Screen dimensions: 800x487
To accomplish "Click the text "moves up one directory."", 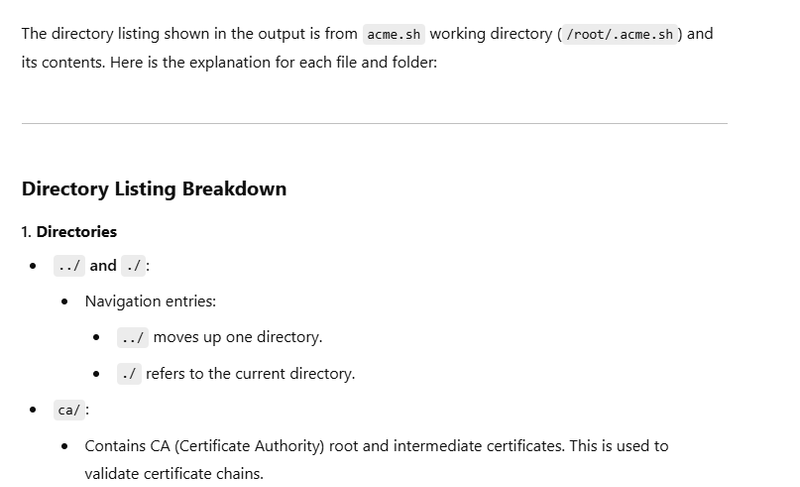I will pos(238,337).
